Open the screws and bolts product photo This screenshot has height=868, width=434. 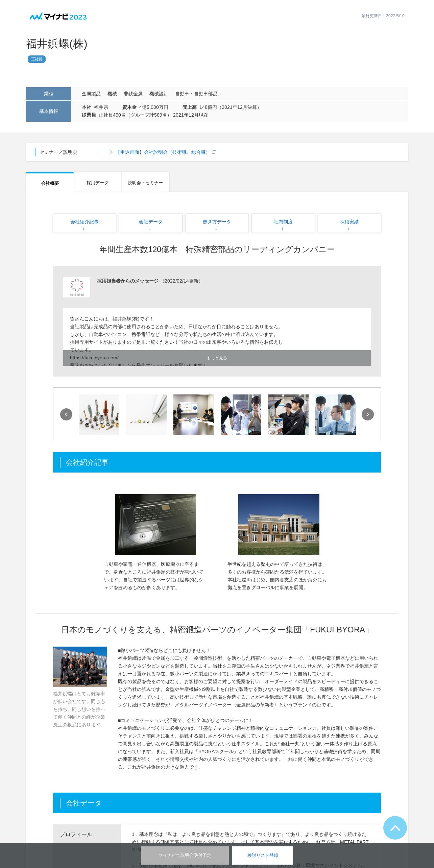tap(99, 414)
